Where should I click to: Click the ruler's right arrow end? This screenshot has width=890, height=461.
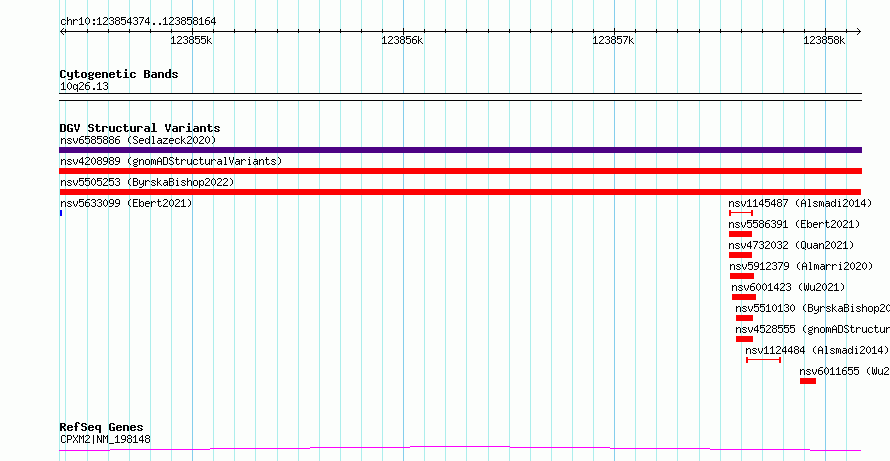(x=858, y=31)
